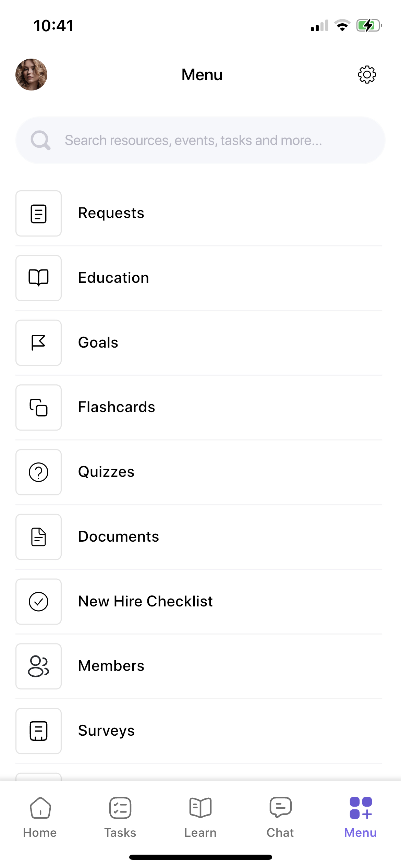Tap the Quizzes question-mark icon
401x868 pixels.
point(38,472)
